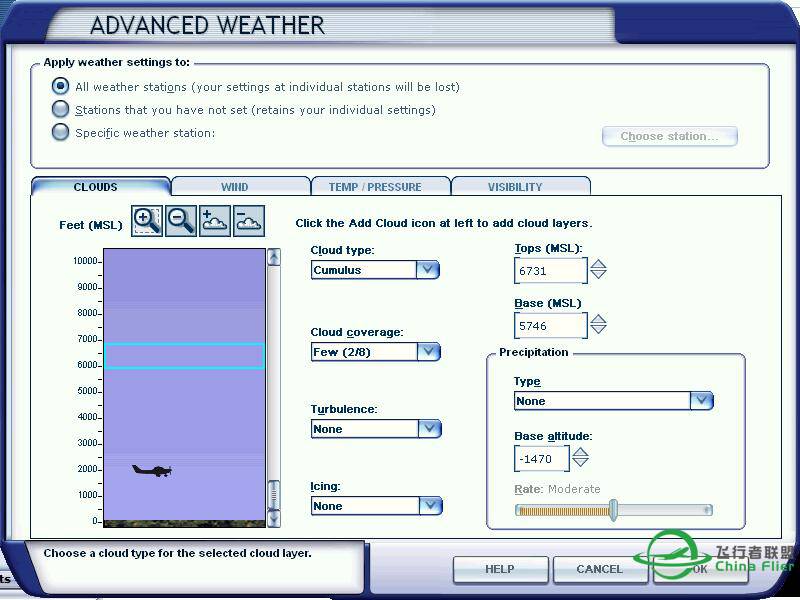800x600 pixels.
Task: Increase Tops (MSL) with up arrow
Action: pos(598,263)
